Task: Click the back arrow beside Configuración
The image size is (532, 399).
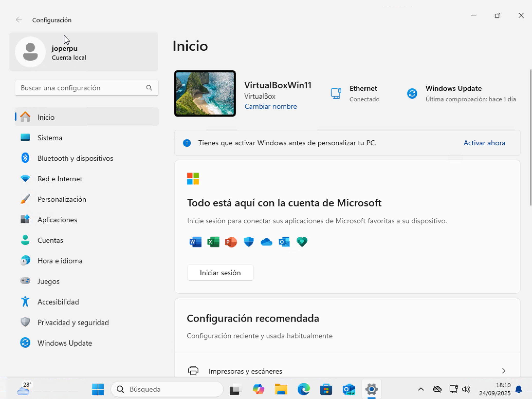Action: (19, 20)
